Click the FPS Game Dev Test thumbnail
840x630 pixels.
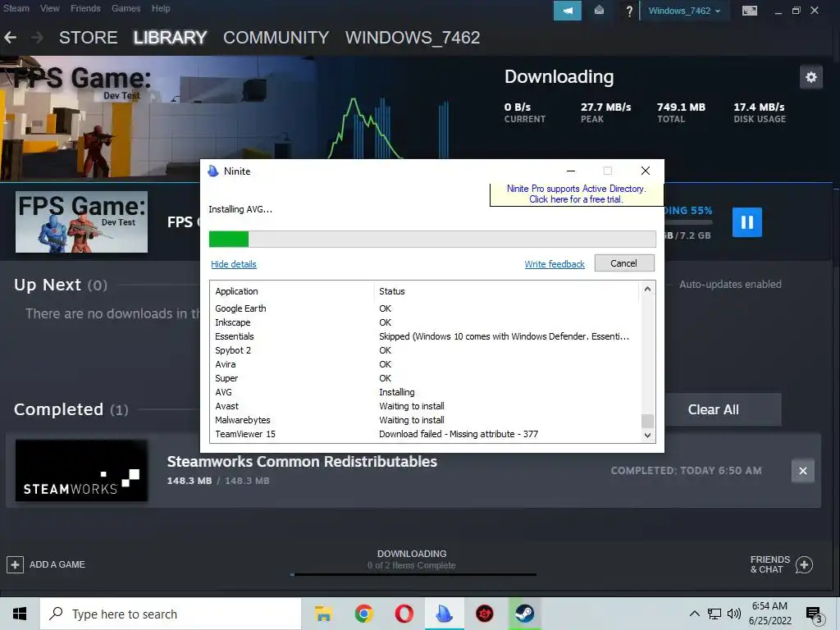tap(81, 221)
